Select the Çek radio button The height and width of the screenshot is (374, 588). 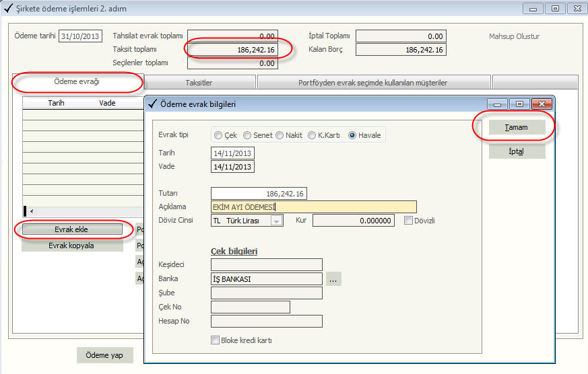click(218, 135)
